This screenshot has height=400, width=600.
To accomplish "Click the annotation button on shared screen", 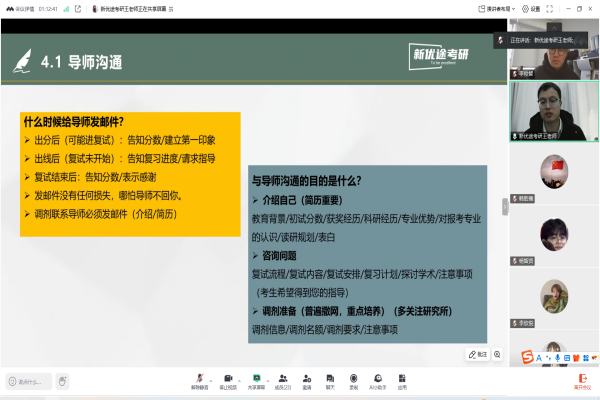I will tap(477, 355).
